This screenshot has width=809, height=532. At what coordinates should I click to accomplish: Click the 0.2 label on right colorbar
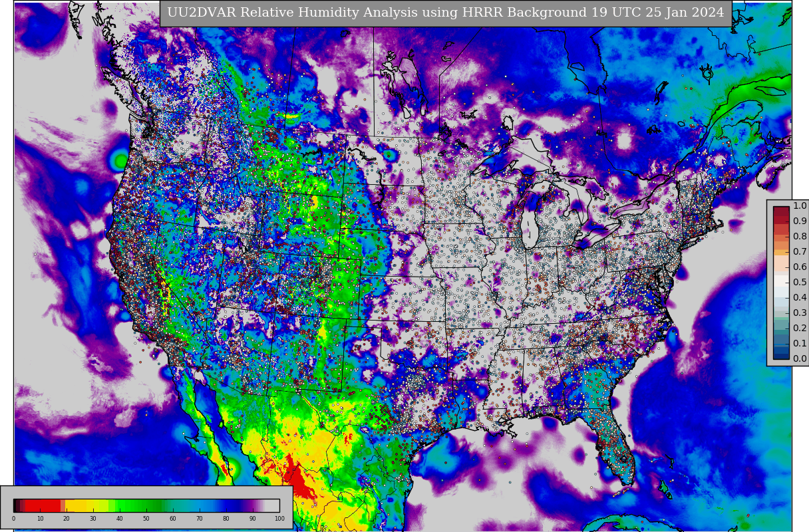(800, 328)
